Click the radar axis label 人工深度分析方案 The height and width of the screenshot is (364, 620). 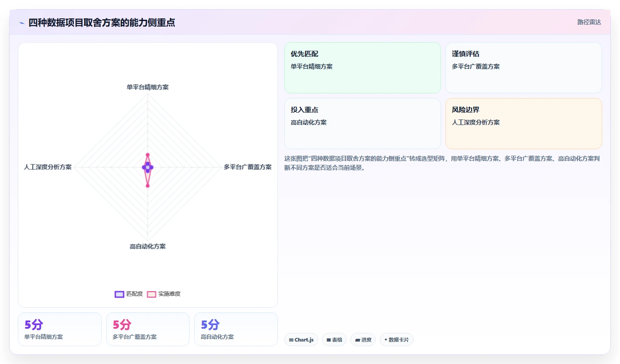pyautogui.click(x=48, y=167)
